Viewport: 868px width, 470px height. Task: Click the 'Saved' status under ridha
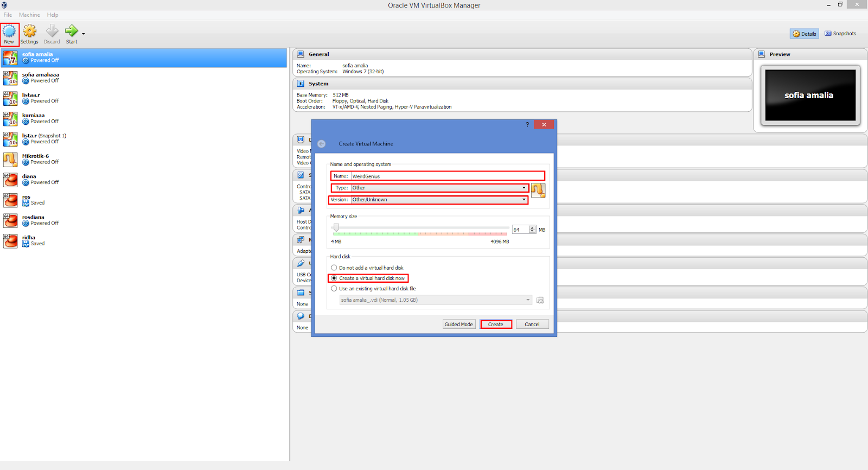tap(37, 244)
